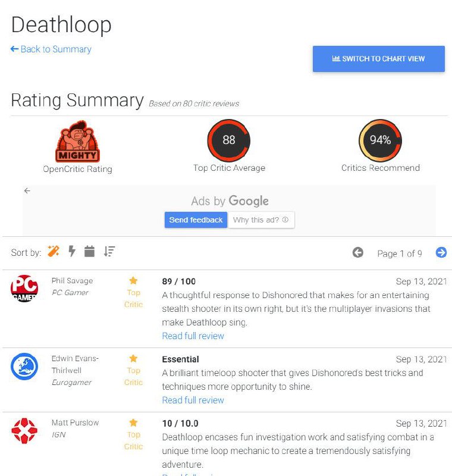The width and height of the screenshot is (452, 476).
Task: Read full Eurogamer review
Action: pos(193,400)
